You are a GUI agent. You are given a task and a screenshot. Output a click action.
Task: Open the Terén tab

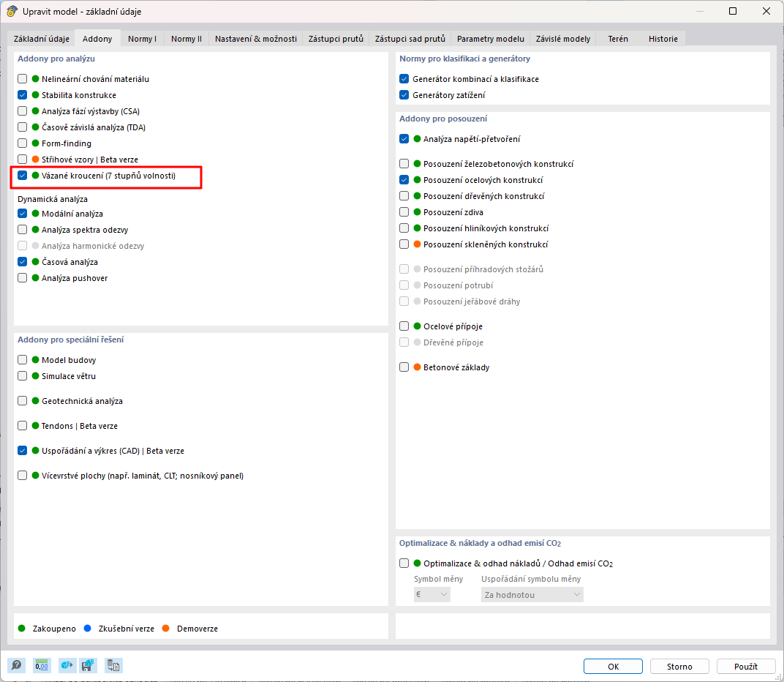tap(618, 39)
